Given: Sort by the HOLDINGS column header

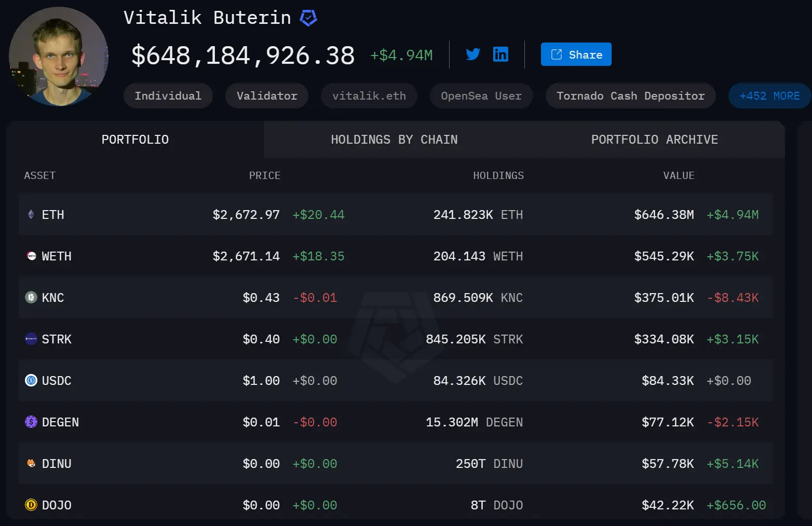Looking at the screenshot, I should pyautogui.click(x=498, y=175).
